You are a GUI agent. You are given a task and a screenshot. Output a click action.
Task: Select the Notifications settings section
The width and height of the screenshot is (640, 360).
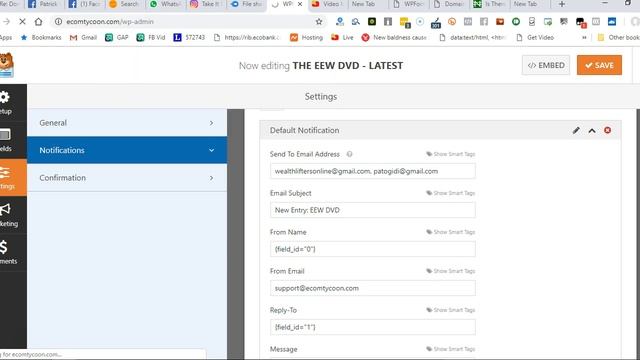[x=127, y=150]
